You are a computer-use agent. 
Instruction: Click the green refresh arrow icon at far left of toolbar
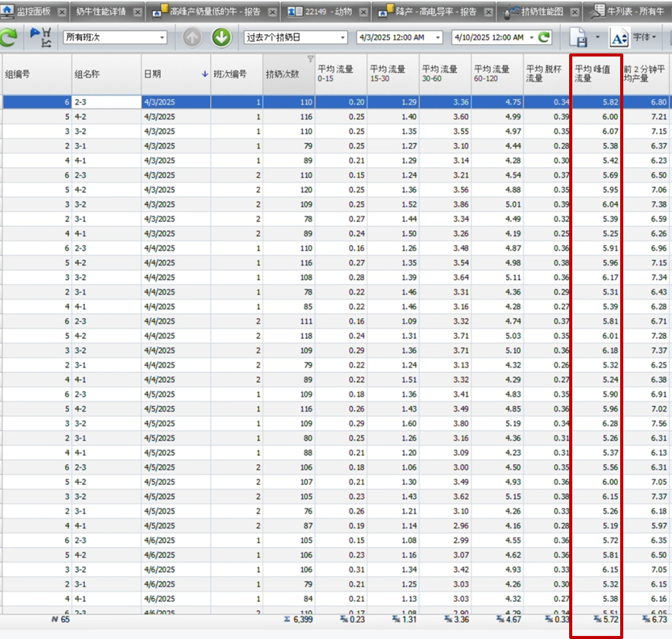[x=9, y=38]
